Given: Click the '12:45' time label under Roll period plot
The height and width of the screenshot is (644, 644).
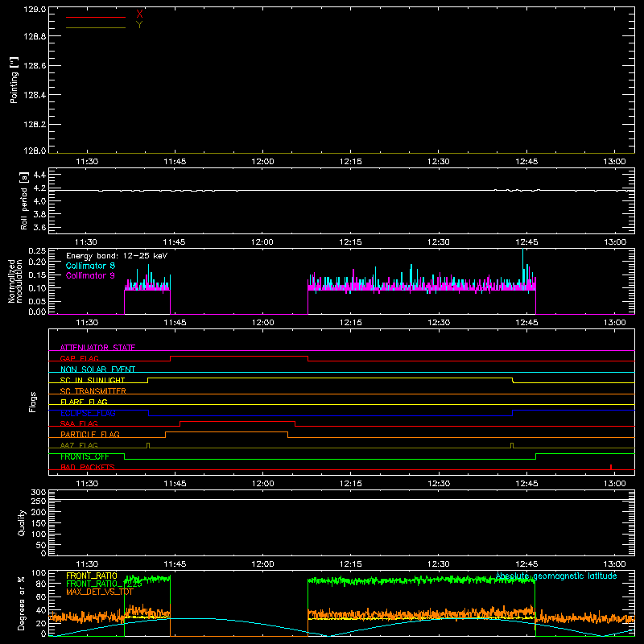Looking at the screenshot, I should tap(526, 242).
